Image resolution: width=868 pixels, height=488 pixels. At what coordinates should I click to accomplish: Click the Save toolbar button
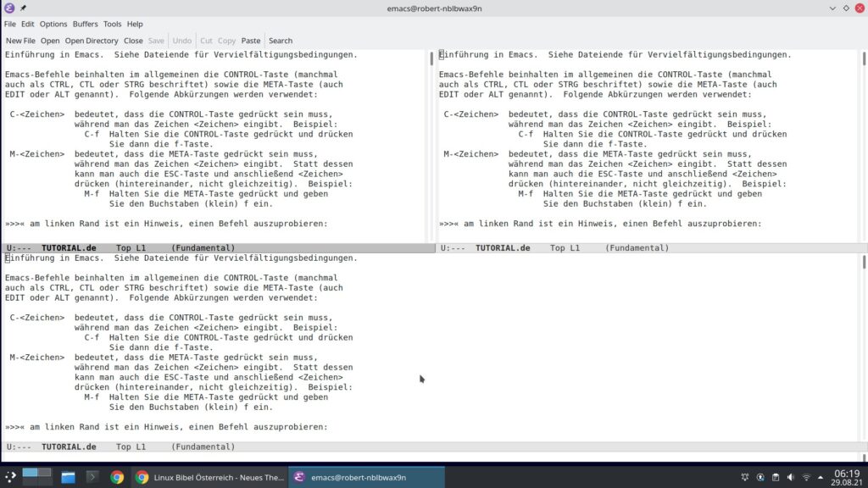coord(156,41)
